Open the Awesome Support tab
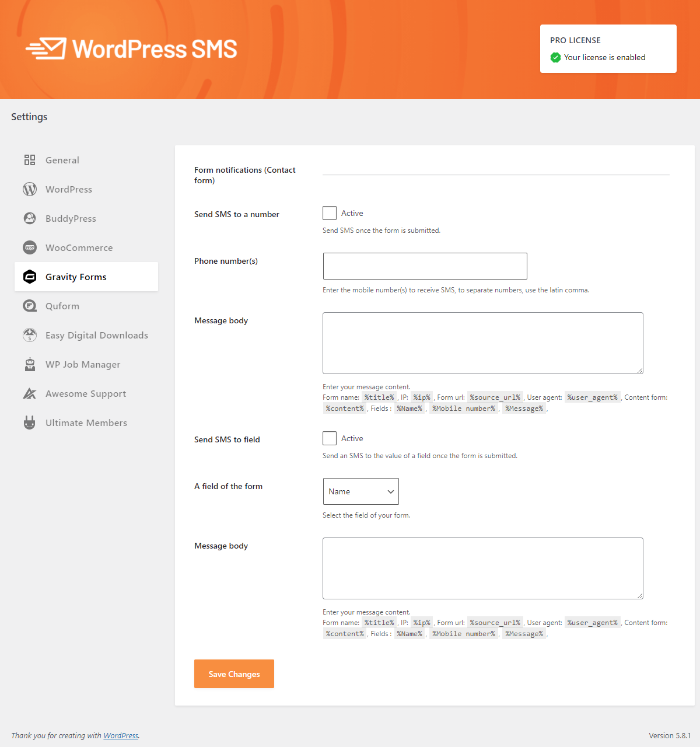Image resolution: width=700 pixels, height=747 pixels. point(86,393)
